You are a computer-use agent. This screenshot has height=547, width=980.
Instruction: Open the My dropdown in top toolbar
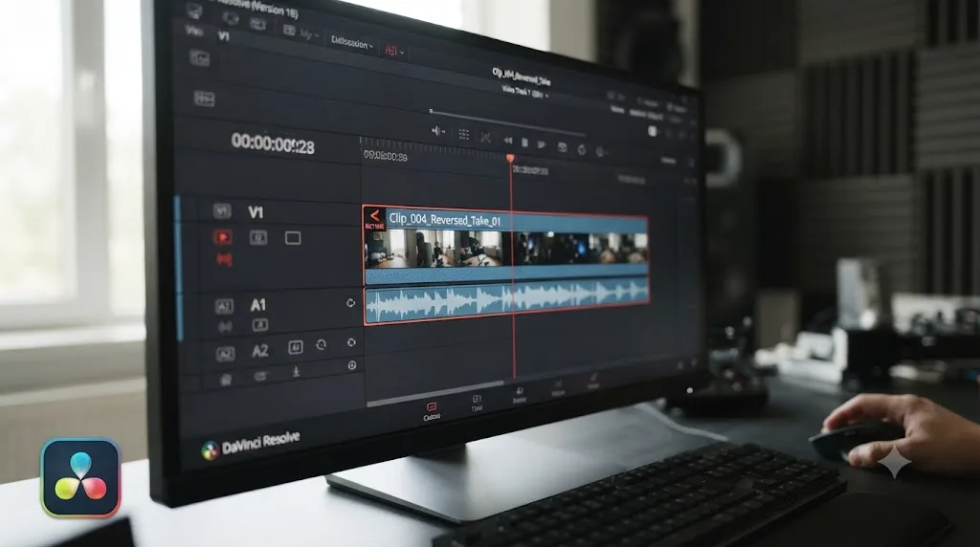click(x=309, y=35)
